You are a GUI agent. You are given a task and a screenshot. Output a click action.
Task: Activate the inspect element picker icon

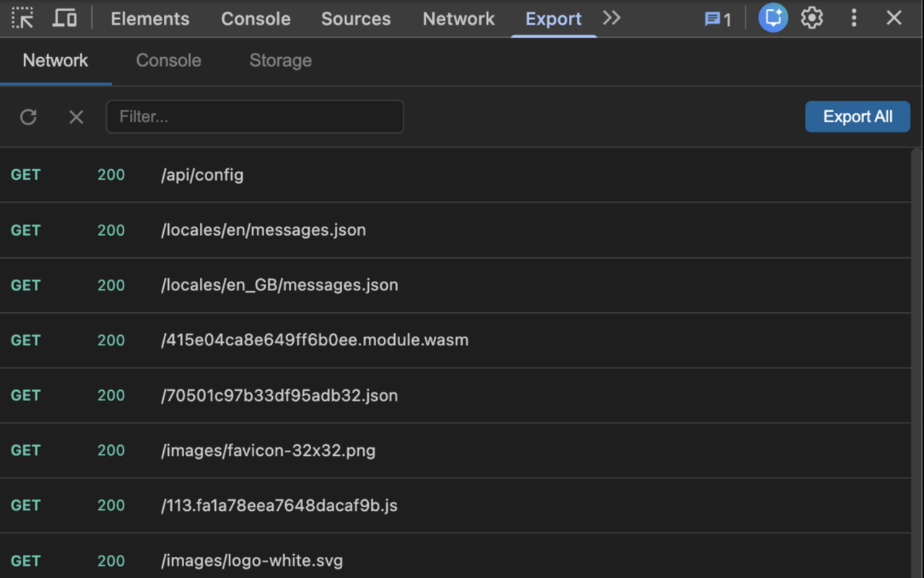pyautogui.click(x=23, y=18)
